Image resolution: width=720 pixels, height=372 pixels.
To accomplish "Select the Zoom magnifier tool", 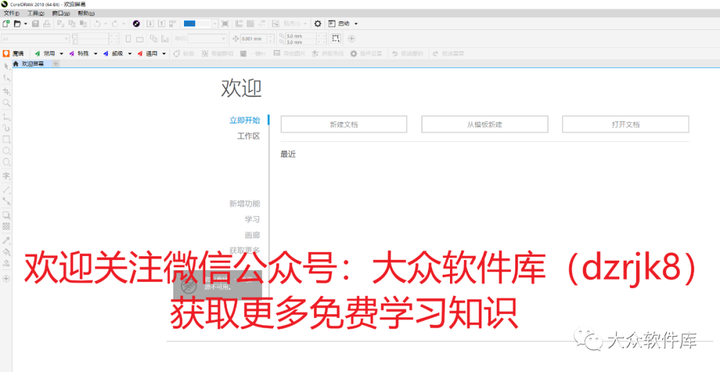I will point(6,103).
